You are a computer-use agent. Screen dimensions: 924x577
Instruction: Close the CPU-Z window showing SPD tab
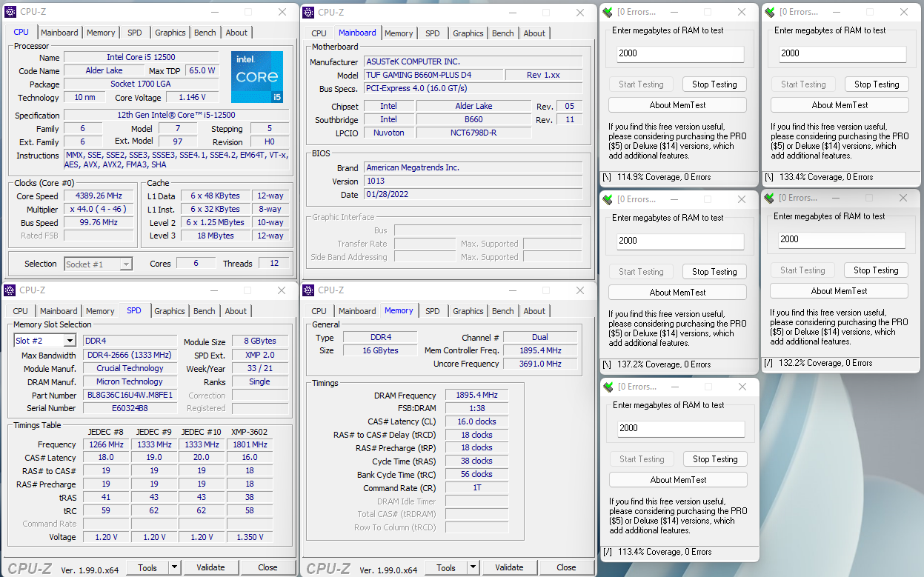pos(282,290)
